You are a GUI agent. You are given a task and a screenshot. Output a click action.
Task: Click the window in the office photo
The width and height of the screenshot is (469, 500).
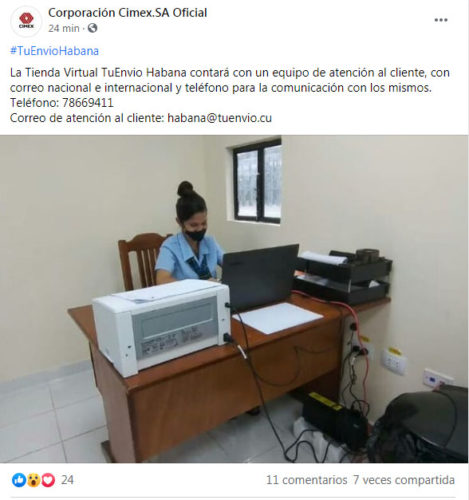tap(257, 182)
